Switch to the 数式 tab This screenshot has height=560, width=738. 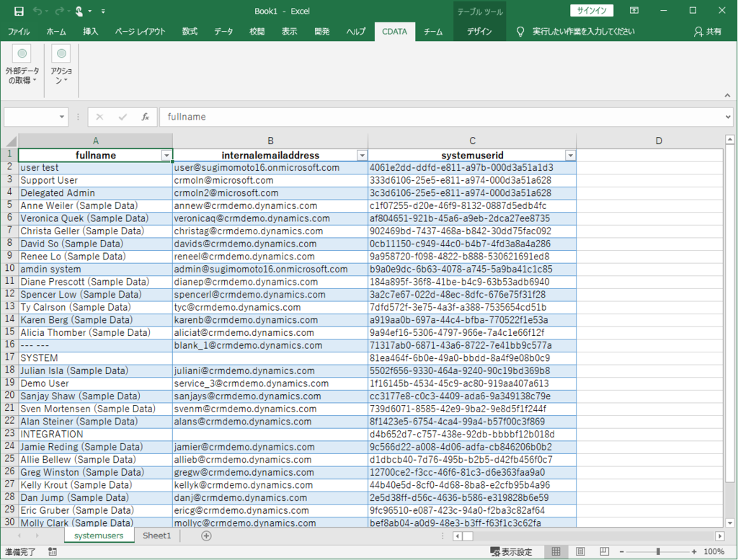pyautogui.click(x=190, y=32)
